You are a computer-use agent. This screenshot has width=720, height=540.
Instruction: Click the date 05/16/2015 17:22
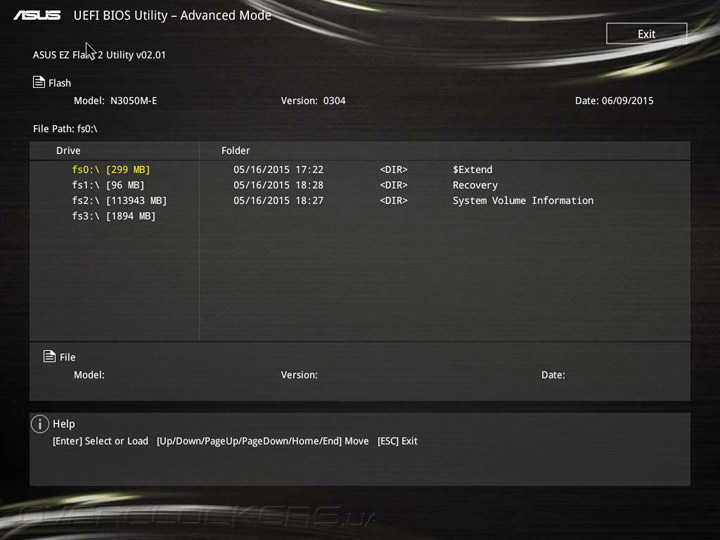pos(278,169)
